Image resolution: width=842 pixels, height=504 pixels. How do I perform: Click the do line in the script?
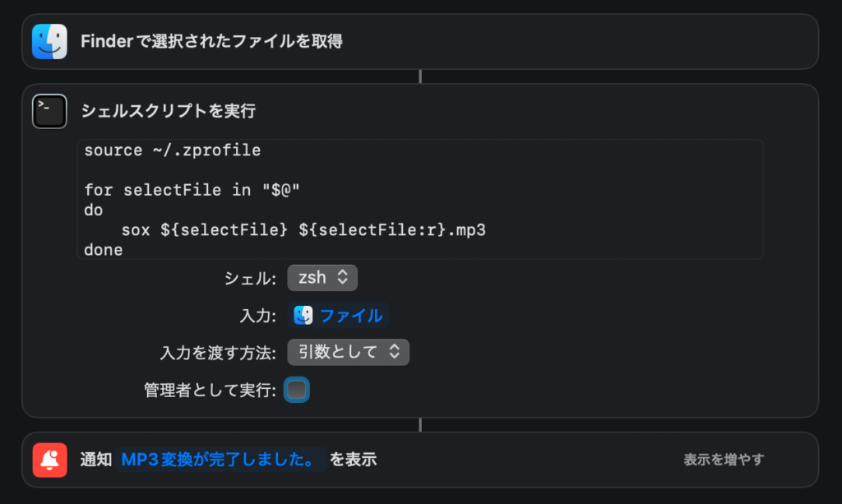point(94,210)
